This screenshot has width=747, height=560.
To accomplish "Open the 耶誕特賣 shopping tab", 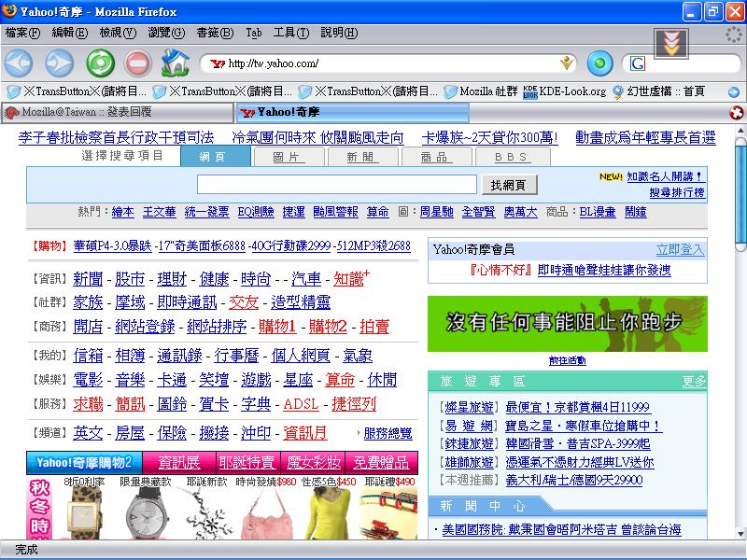I will tap(247, 462).
